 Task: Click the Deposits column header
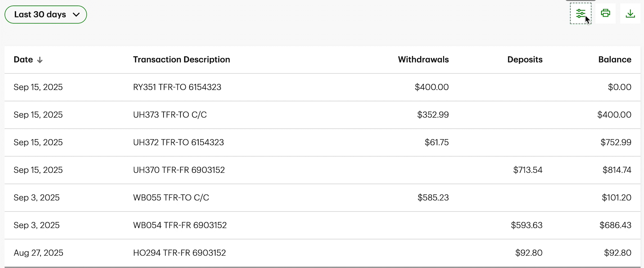click(525, 60)
